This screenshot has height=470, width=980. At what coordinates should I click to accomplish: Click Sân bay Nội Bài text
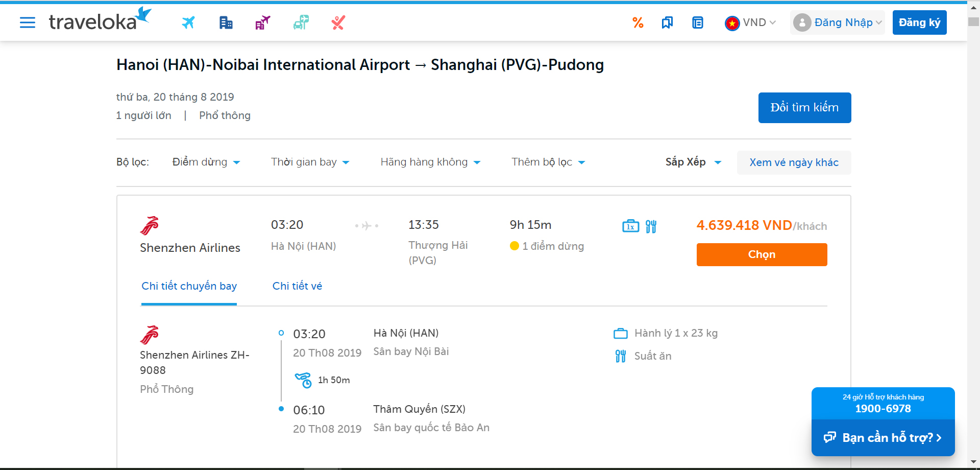411,351
